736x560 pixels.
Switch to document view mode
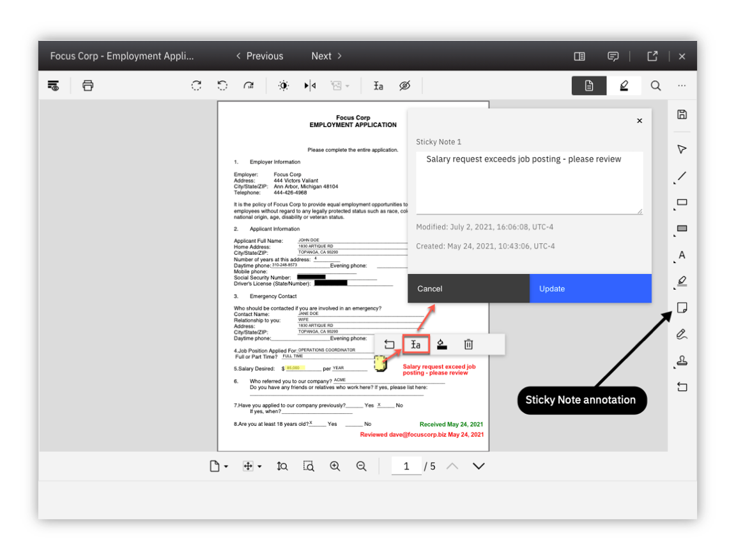[589, 86]
